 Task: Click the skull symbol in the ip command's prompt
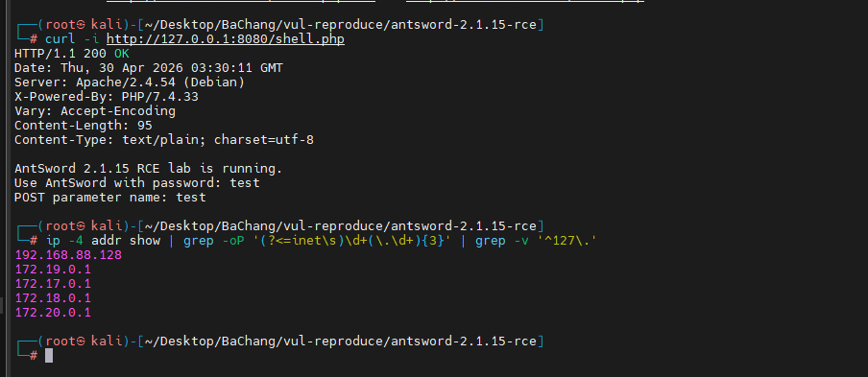tap(81, 226)
